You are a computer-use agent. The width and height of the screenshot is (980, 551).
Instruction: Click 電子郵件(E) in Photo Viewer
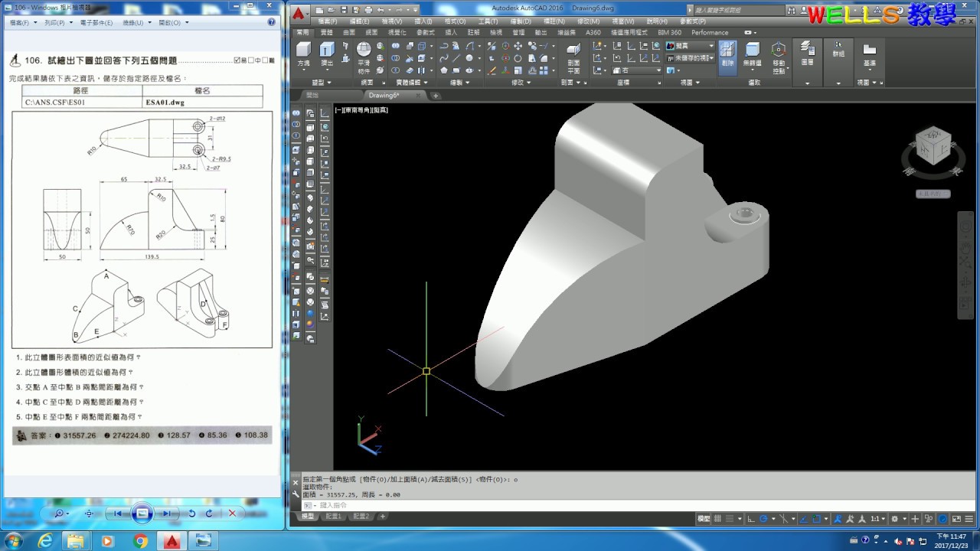96,23
